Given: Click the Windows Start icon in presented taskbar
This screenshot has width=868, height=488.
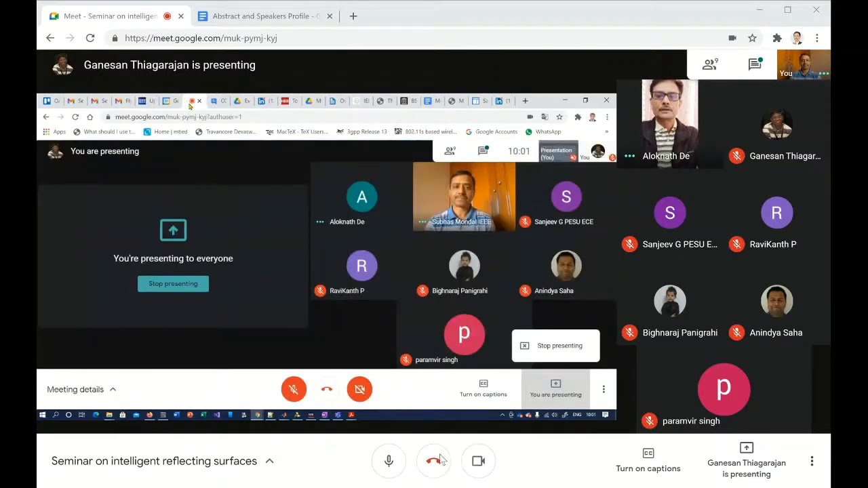Looking at the screenshot, I should [42, 415].
